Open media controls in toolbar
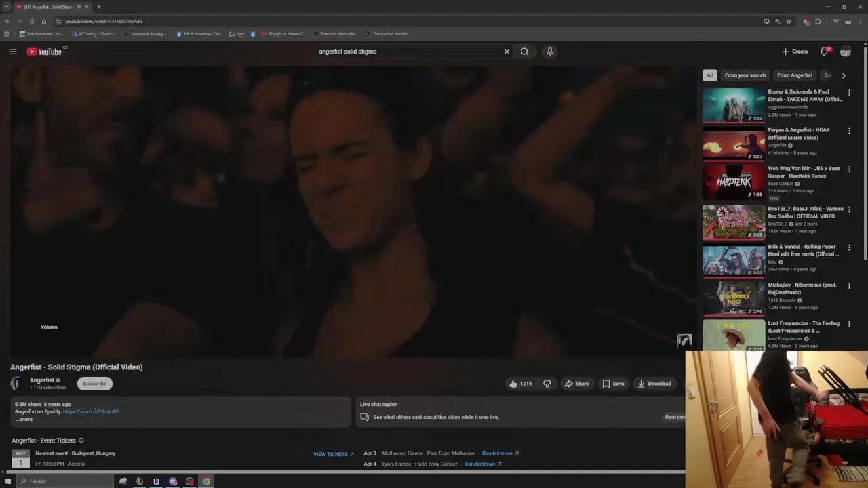Viewport: 868px width, 488px height. [836, 21]
